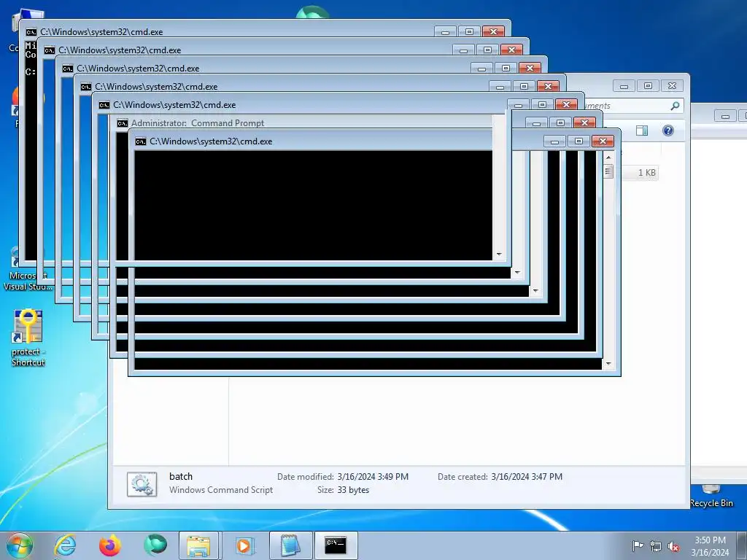Select the protect - Shortcut desktop icon

point(28,338)
